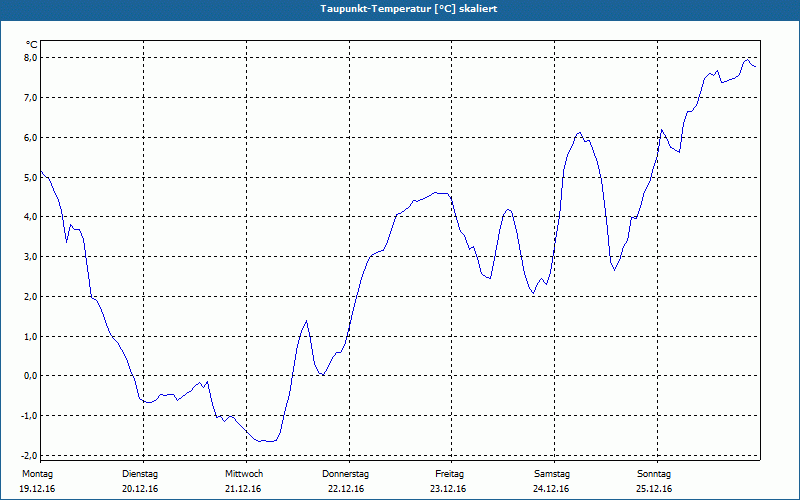The height and width of the screenshot is (500, 800).
Task: Click the date 22.12.16
Action: (346, 489)
